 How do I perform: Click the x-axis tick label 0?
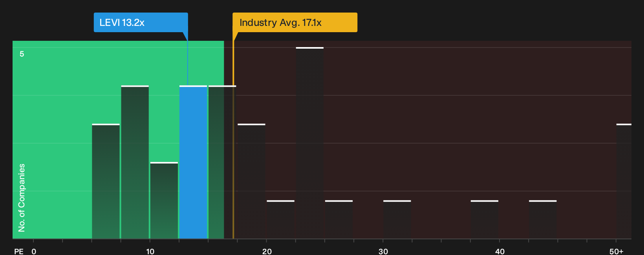34,251
